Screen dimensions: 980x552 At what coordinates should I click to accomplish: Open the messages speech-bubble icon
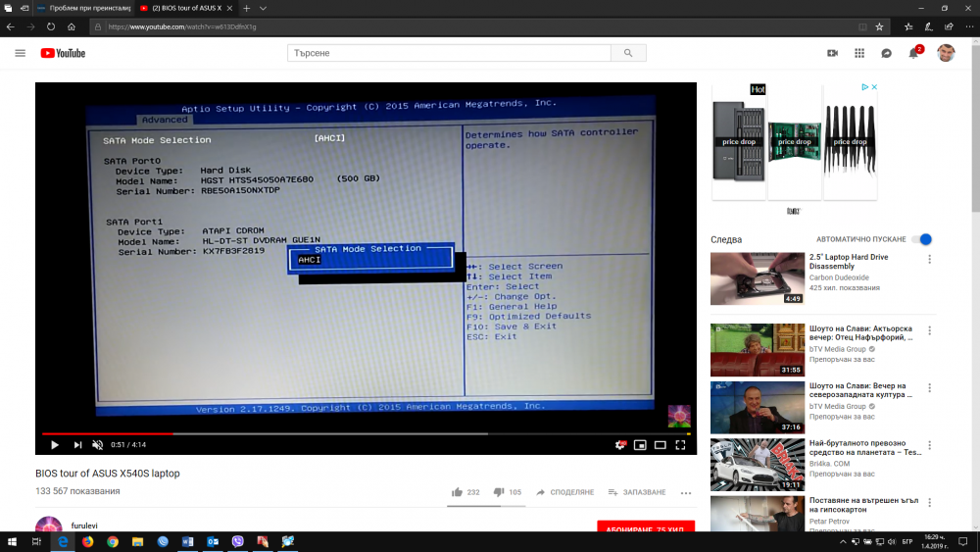pyautogui.click(x=886, y=53)
